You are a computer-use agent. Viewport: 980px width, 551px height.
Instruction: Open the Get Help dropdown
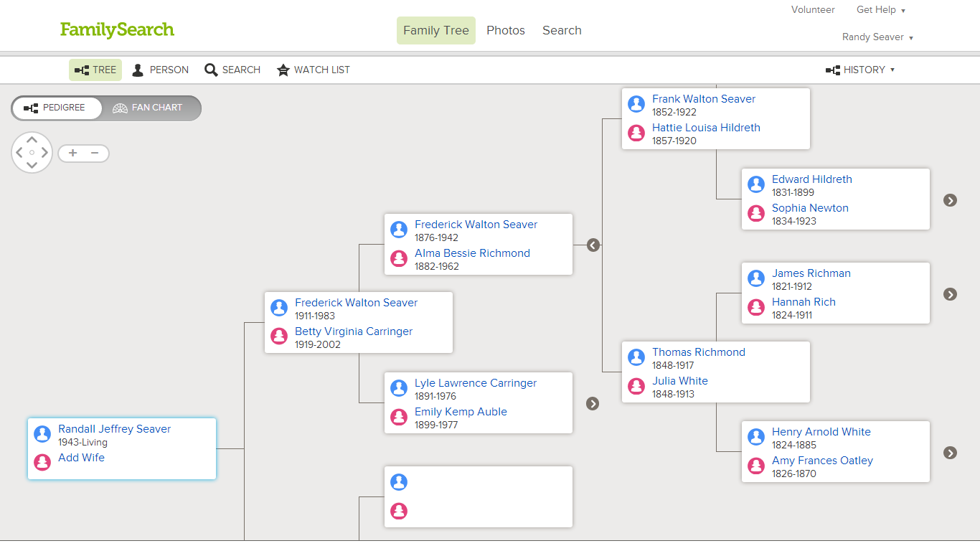[x=881, y=10]
